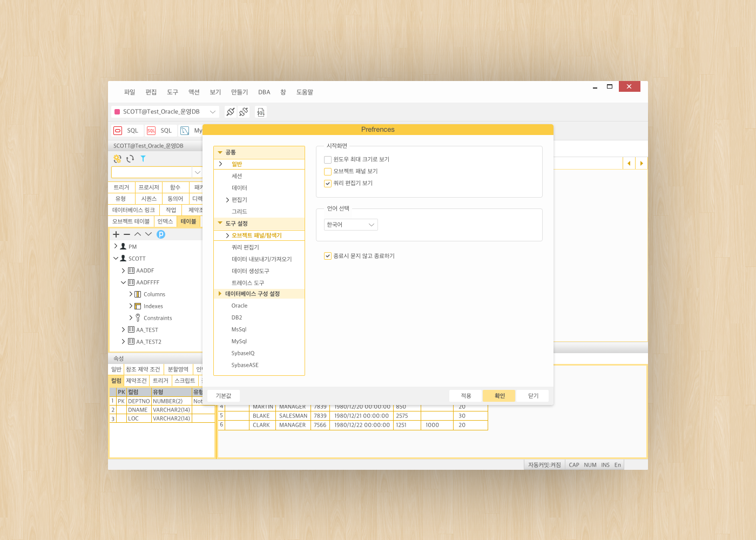Screen dimensions: 756x540
Task: Click the blue filter funnel icon
Action: [x=143, y=159]
